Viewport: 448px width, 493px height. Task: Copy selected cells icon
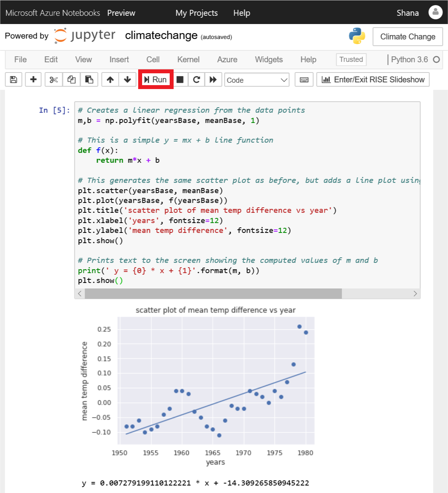coord(71,80)
